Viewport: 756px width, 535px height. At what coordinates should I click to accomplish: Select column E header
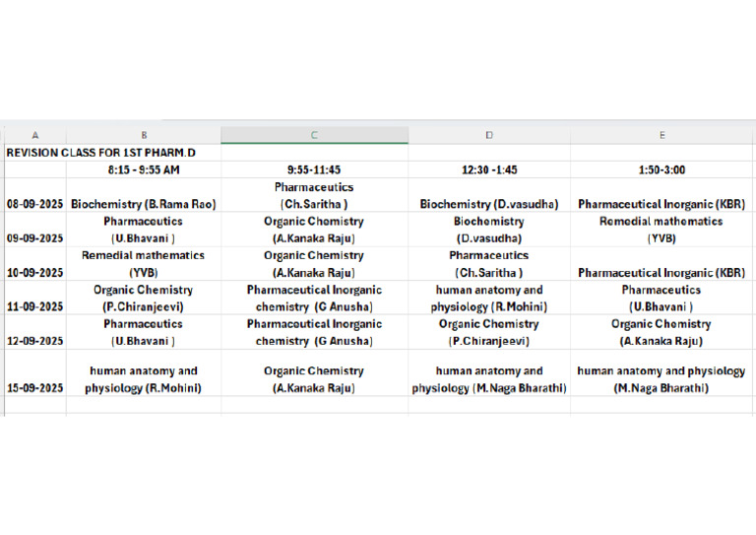click(661, 135)
